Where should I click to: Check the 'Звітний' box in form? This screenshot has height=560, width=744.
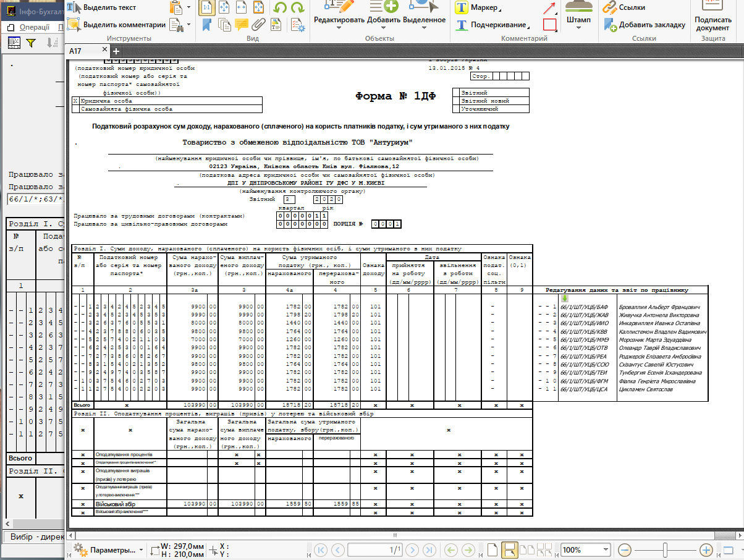456,92
